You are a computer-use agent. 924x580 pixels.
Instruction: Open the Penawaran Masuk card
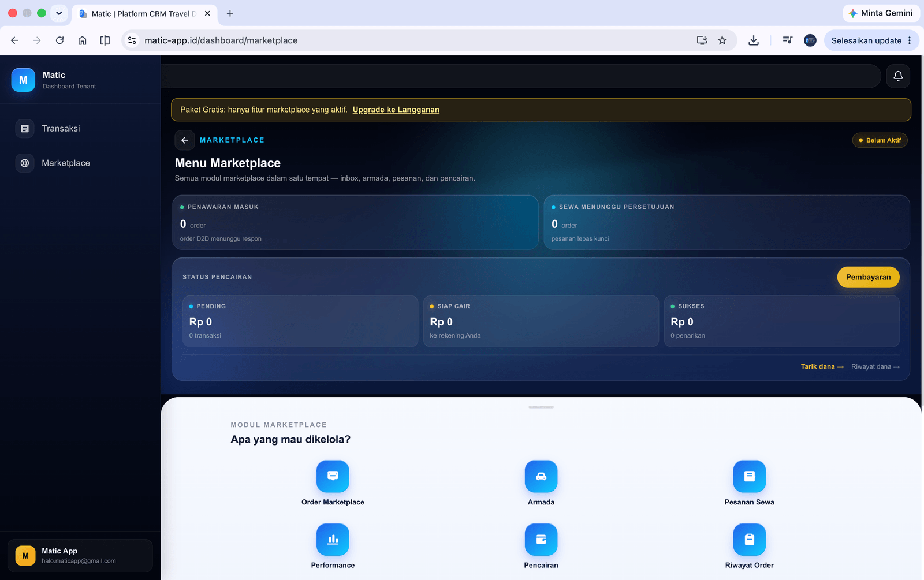tap(355, 222)
